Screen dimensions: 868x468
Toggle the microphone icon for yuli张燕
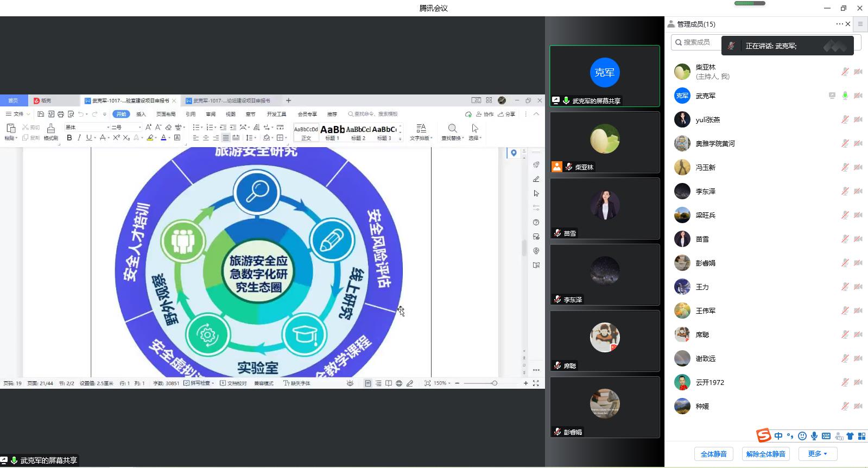pyautogui.click(x=845, y=119)
